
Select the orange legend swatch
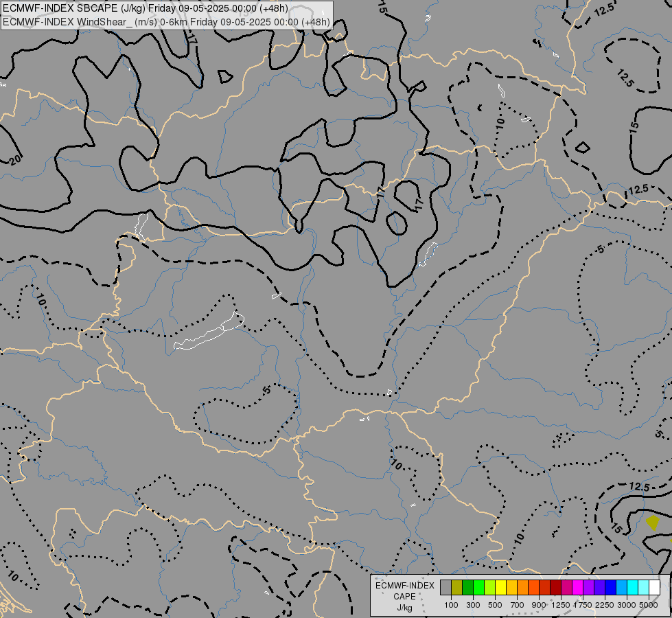point(523,588)
